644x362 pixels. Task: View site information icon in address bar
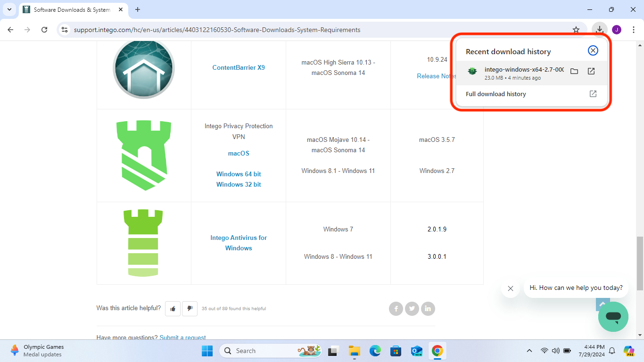(65, 30)
